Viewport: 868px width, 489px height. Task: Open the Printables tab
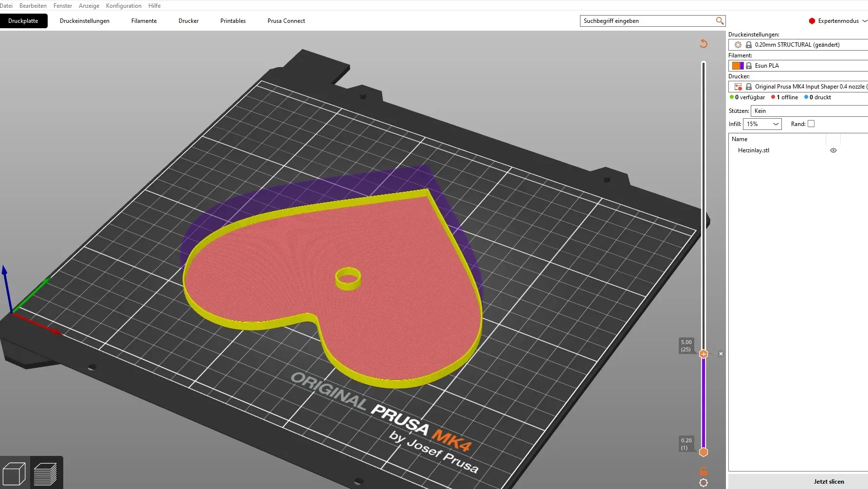233,21
